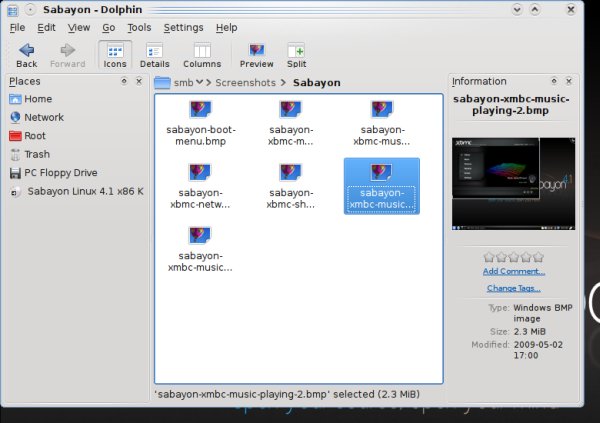This screenshot has height=423, width=600.
Task: Navigate to Screenshots breadcrumb
Action: coord(245,83)
